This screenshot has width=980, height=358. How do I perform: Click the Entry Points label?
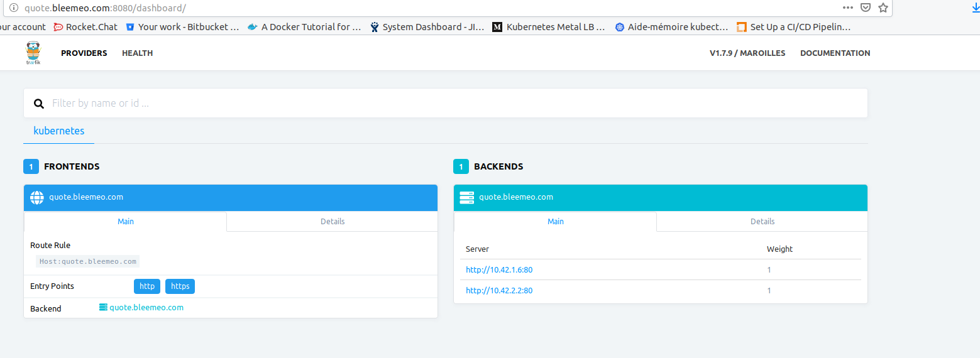[x=52, y=286]
